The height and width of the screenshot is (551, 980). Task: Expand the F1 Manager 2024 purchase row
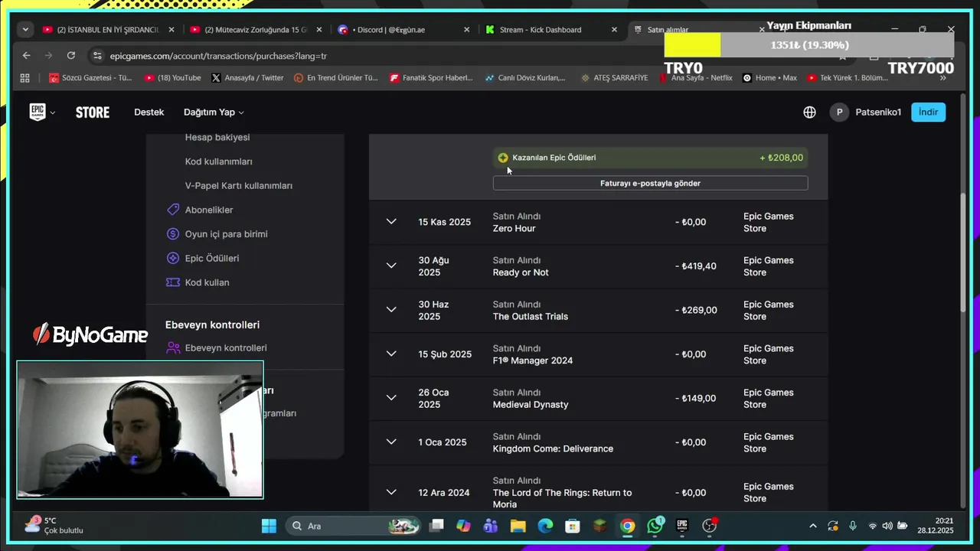(391, 354)
